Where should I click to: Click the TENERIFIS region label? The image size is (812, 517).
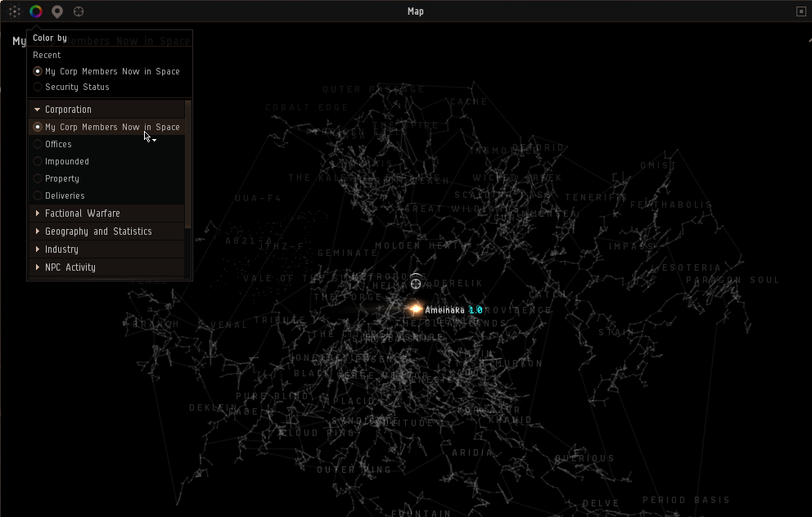(x=596, y=197)
